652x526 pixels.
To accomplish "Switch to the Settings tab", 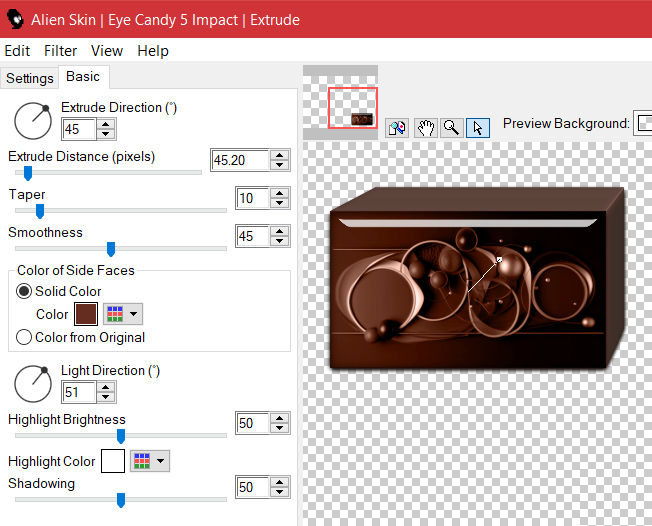I will [29, 78].
